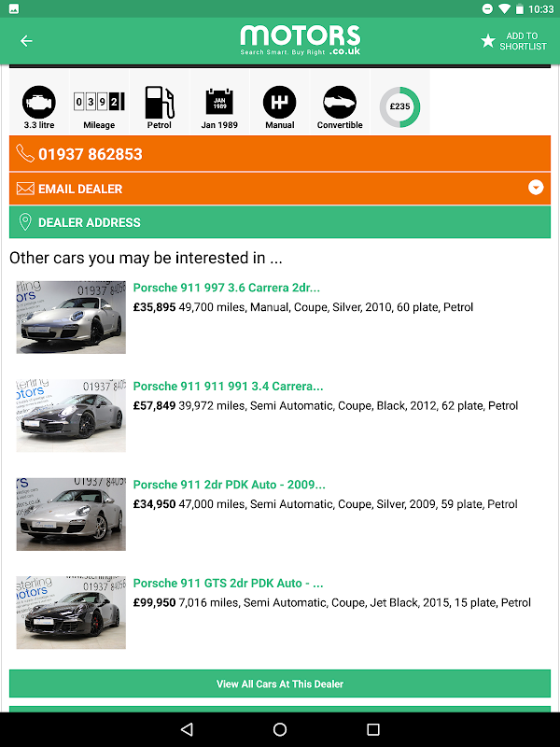
Task: Tap the 3.3 litre engine icon
Action: click(39, 102)
